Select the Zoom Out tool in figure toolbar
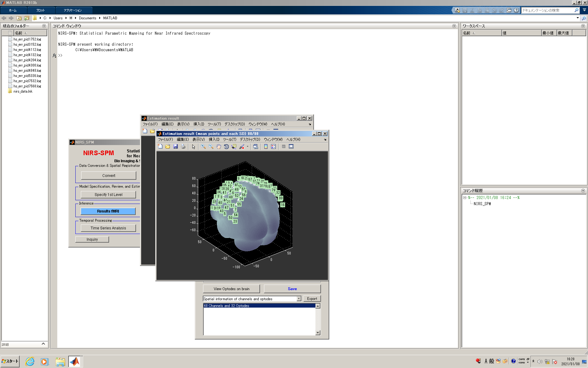Viewport: 588px width, 368px height. point(211,147)
